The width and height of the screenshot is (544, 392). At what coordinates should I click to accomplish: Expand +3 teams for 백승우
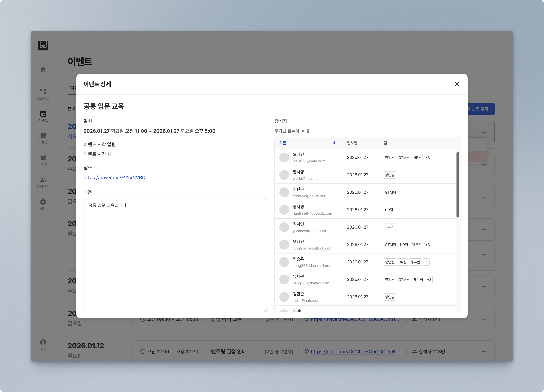point(426,262)
